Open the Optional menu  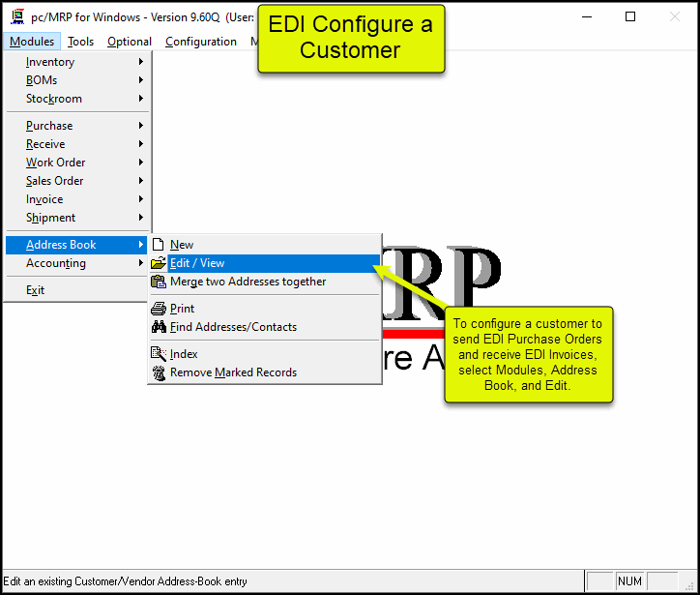tap(130, 42)
